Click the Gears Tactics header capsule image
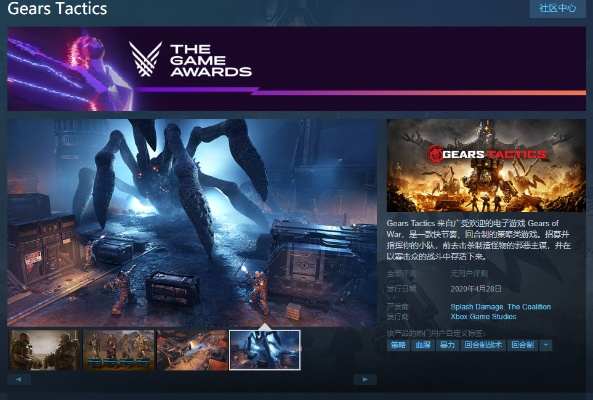Screen dimensions: 593x400 pos(486,166)
